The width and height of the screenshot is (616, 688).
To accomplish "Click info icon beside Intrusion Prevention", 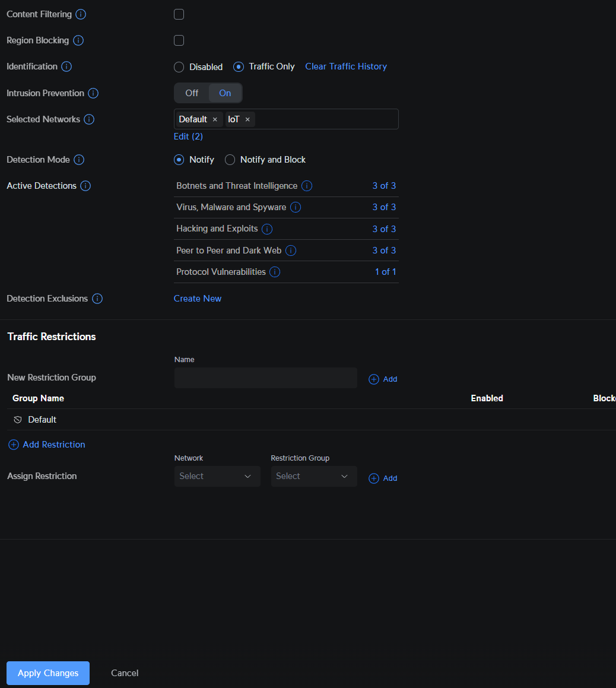I will [x=93, y=93].
